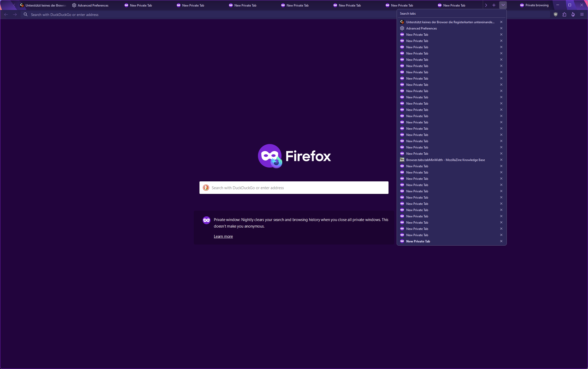This screenshot has width=588, height=369.
Task: Open the hamburger application menu
Action: 582,15
